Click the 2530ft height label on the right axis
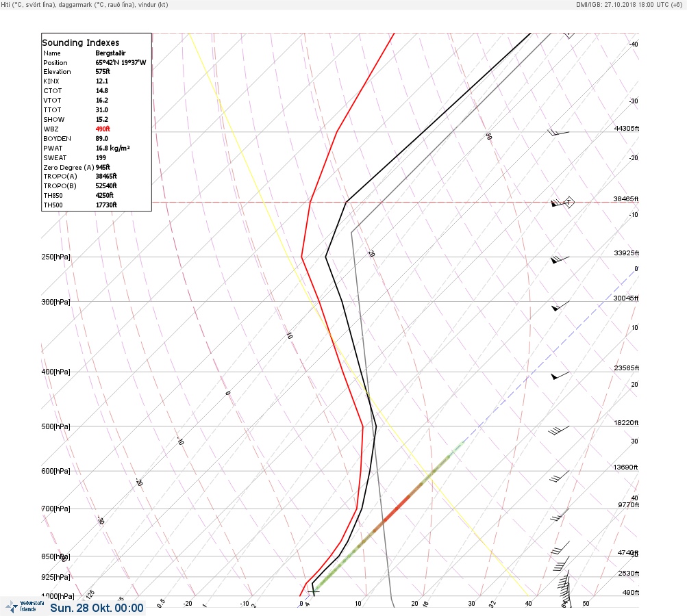The width and height of the screenshot is (687, 616). [x=629, y=573]
